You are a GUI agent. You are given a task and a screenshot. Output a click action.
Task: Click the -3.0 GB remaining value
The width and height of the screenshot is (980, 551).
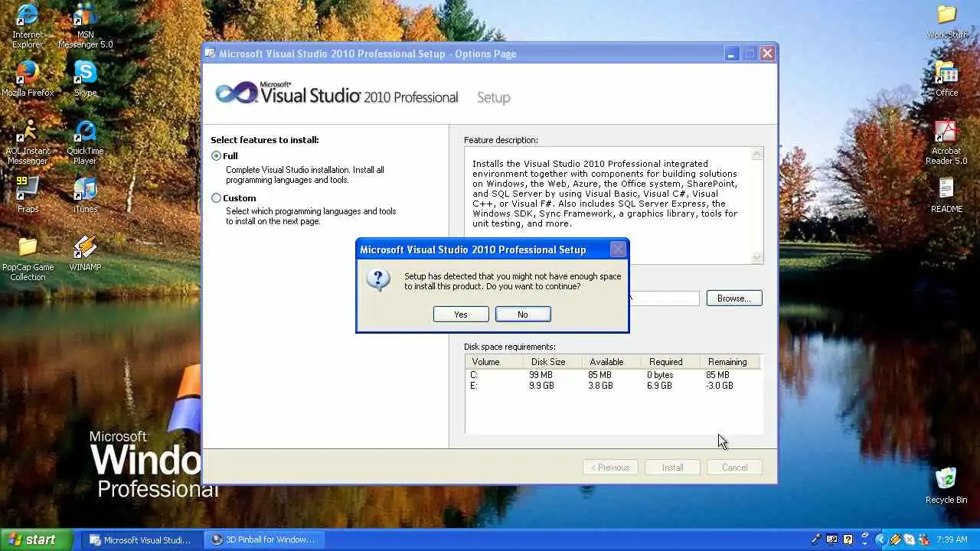(x=720, y=386)
